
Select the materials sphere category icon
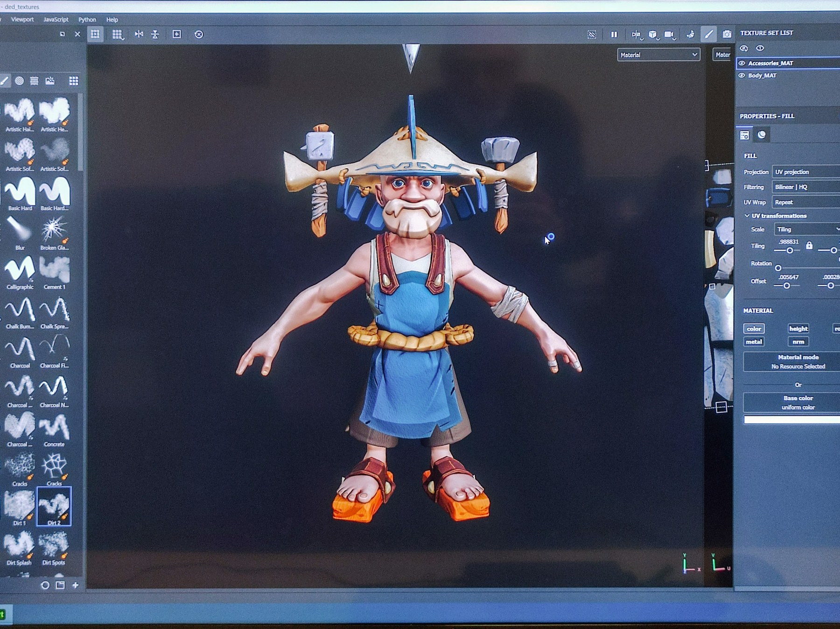(19, 81)
